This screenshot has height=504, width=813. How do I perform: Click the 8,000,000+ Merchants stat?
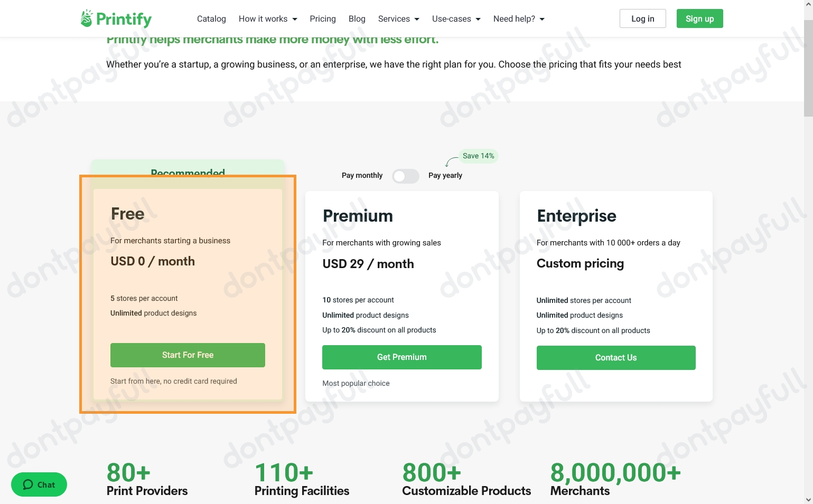click(615, 480)
